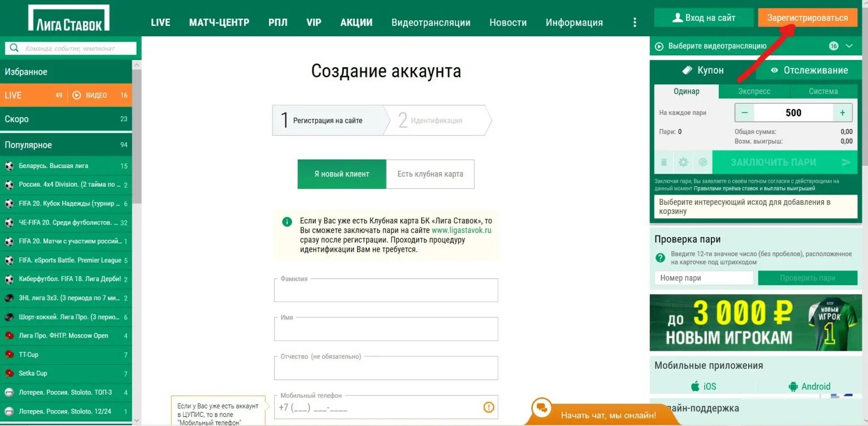Click the Android robot icon
The width and height of the screenshot is (868, 426).
793,386
